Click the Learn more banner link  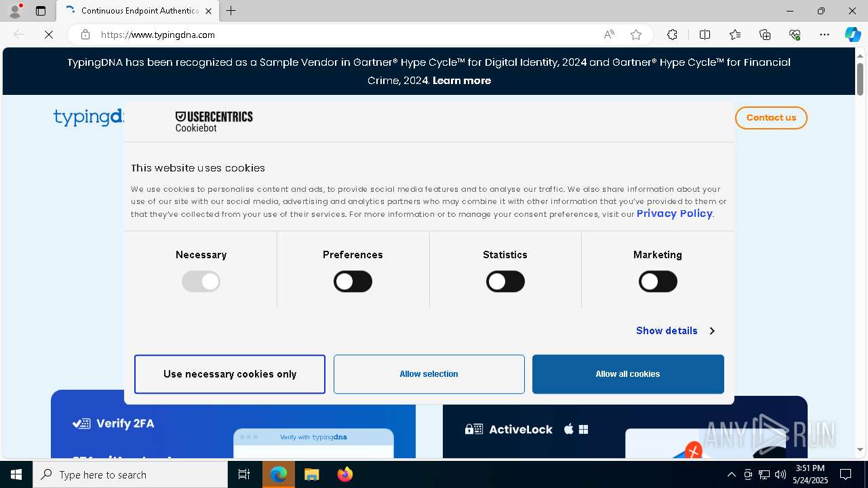point(462,80)
